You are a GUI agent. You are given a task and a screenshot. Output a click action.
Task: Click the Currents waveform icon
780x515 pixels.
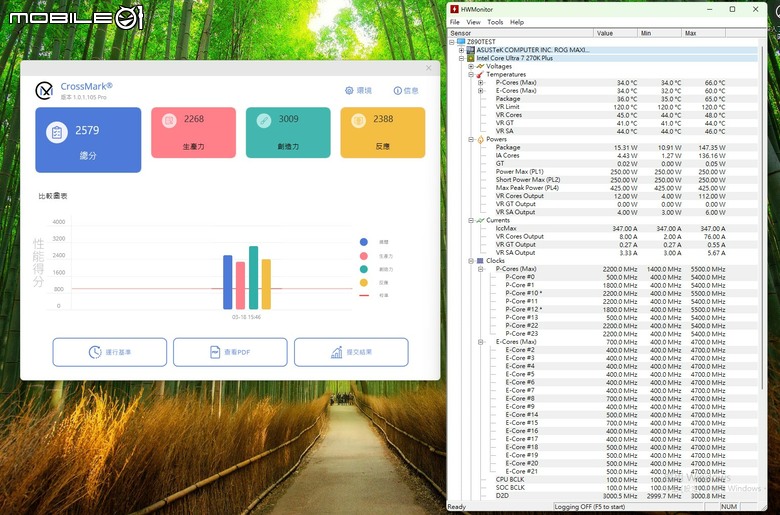click(480, 220)
